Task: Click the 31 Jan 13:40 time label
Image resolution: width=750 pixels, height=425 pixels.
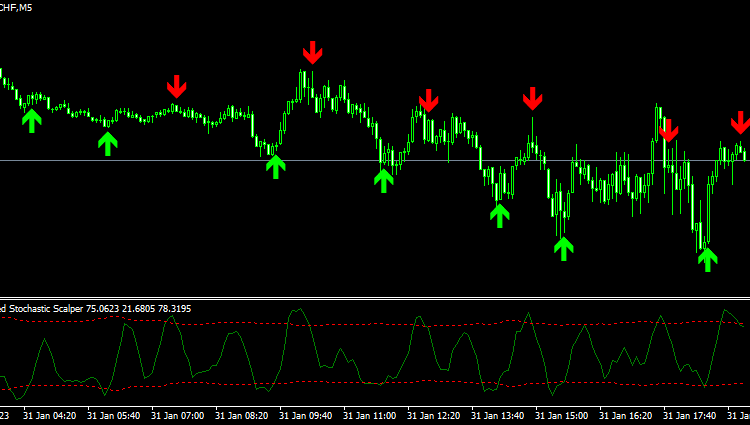Action: click(x=498, y=415)
